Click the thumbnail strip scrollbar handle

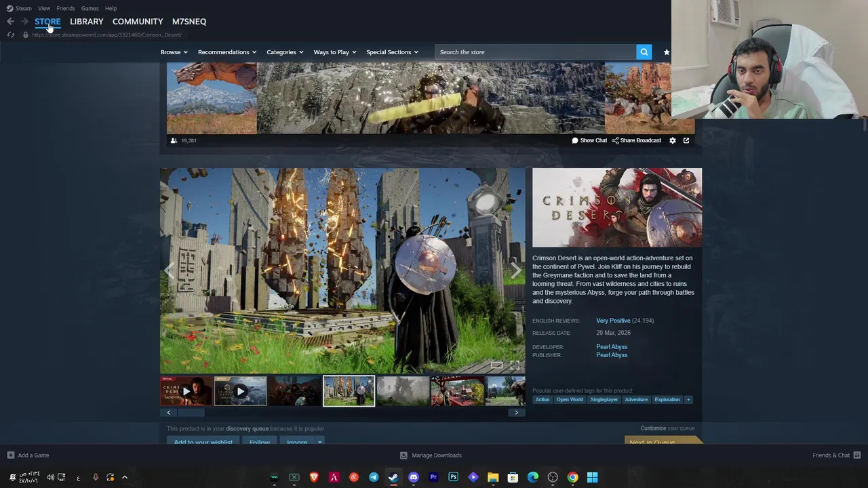[x=191, y=412]
